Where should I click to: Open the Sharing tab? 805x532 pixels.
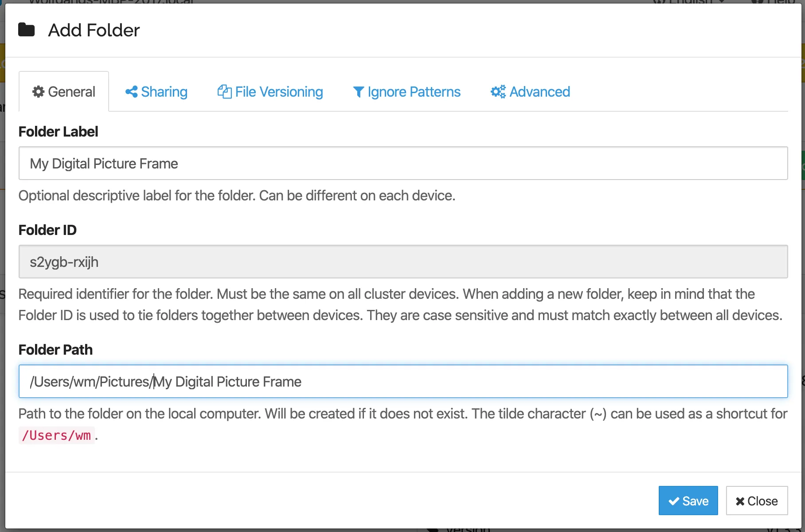pos(156,92)
